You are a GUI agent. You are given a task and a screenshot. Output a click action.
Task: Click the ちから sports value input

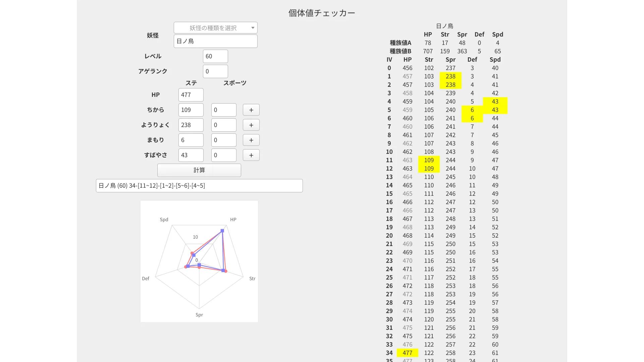coord(224,110)
